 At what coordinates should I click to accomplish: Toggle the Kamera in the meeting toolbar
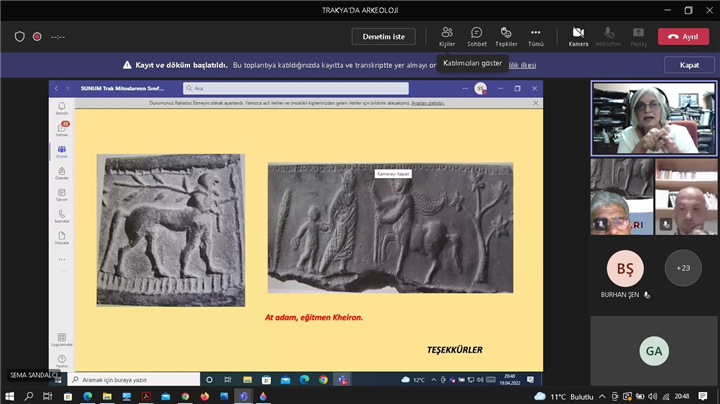(x=578, y=37)
